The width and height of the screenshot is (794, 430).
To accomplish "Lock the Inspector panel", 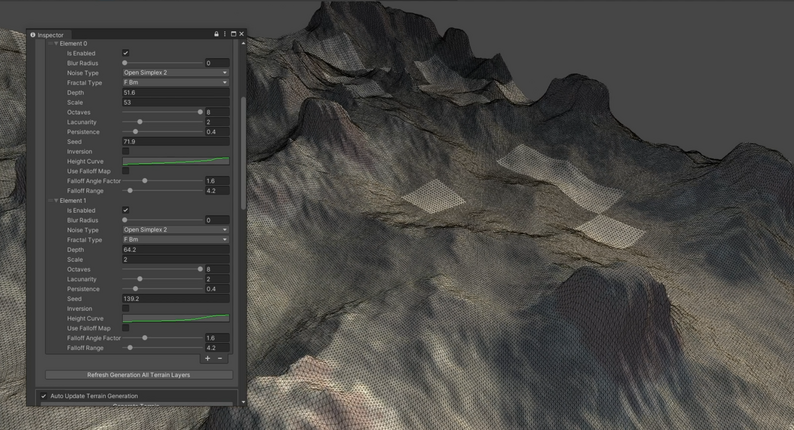I will pyautogui.click(x=216, y=34).
